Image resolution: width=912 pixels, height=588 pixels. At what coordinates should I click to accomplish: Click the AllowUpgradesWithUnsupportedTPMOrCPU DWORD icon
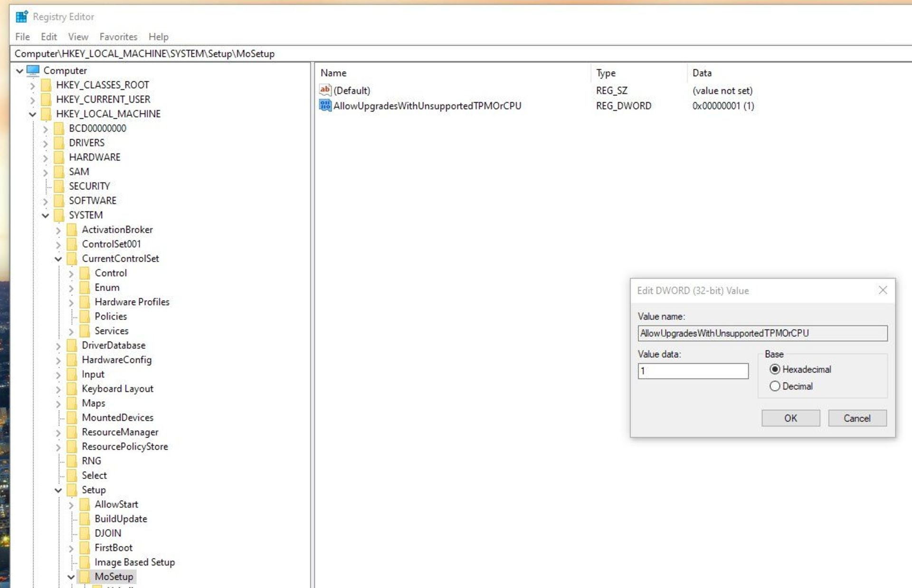(325, 105)
